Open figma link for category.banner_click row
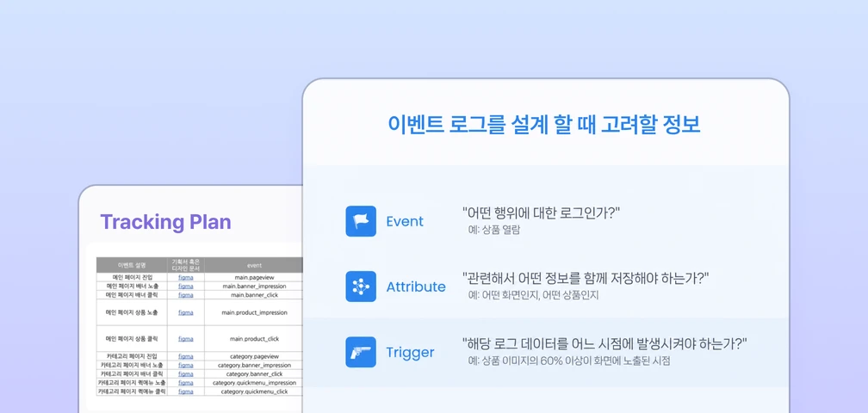The image size is (868, 413). (185, 373)
